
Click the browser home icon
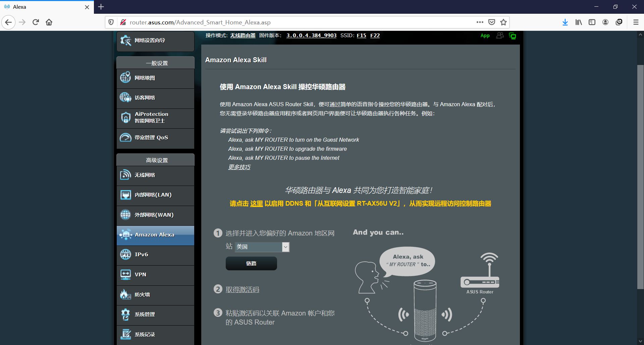(49, 22)
